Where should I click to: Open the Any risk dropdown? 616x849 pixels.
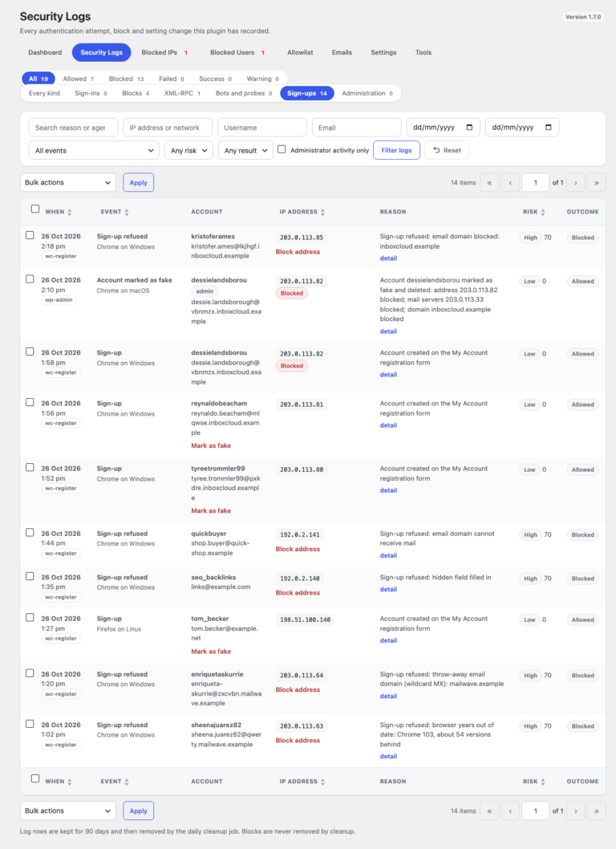[189, 151]
